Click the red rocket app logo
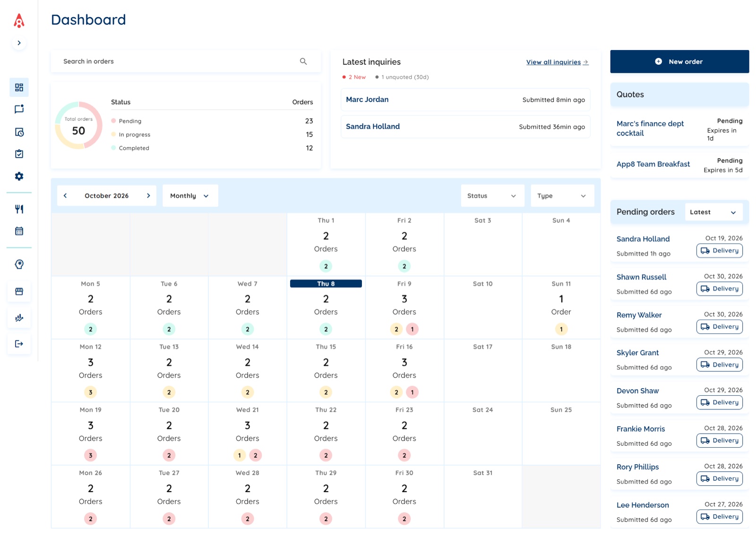 [19, 20]
